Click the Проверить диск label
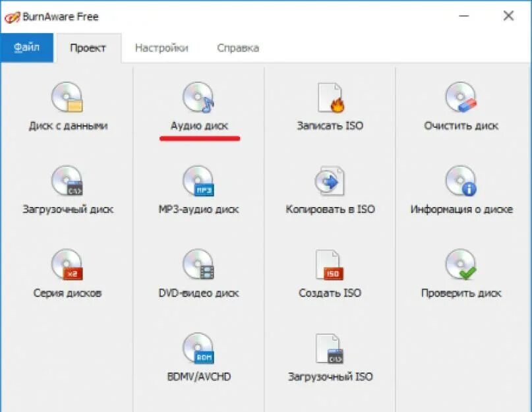532x412 pixels. [461, 293]
